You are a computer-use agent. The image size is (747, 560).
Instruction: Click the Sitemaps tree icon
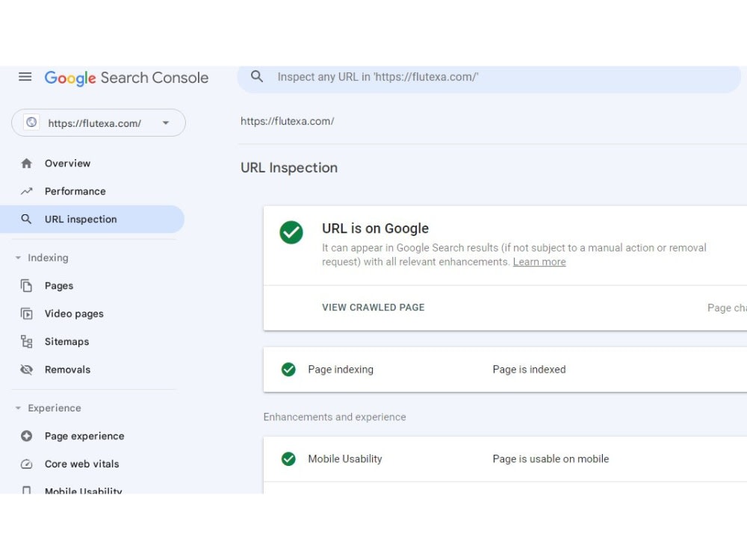[27, 341]
